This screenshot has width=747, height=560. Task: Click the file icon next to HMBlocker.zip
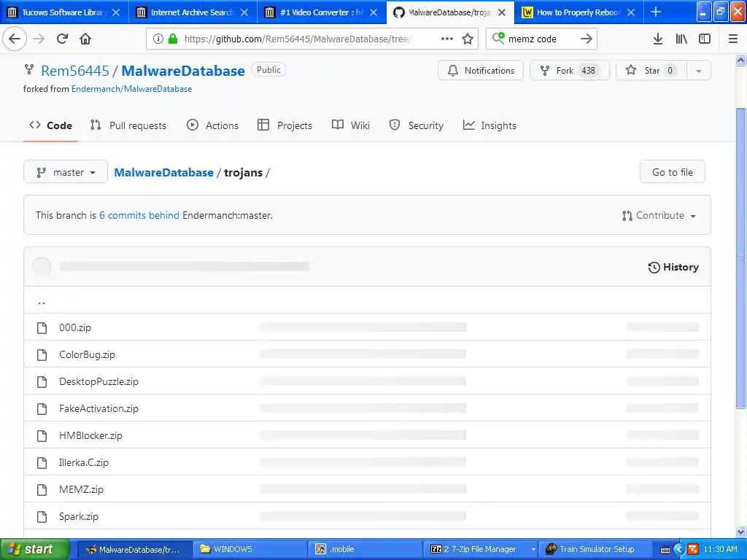pyautogui.click(x=42, y=436)
